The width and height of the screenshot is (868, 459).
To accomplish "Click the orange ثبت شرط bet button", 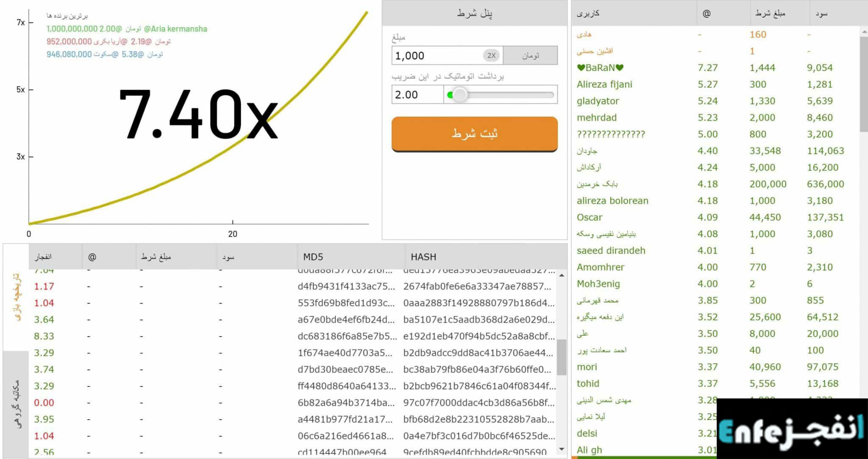I will (x=474, y=134).
